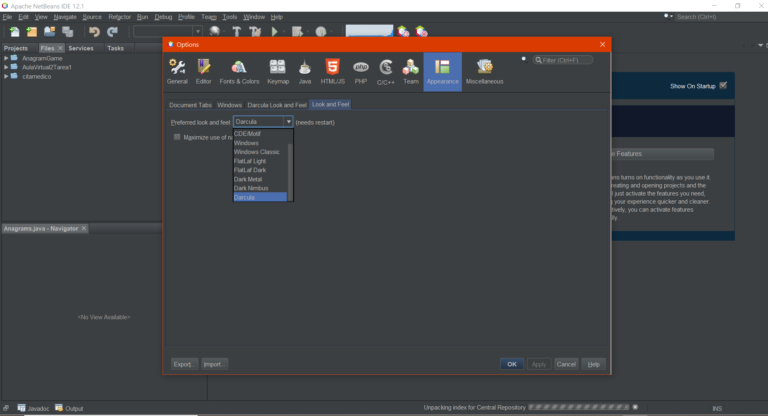Choose CDE/Motif from look and feel list
This screenshot has height=416, width=768.
(260, 134)
